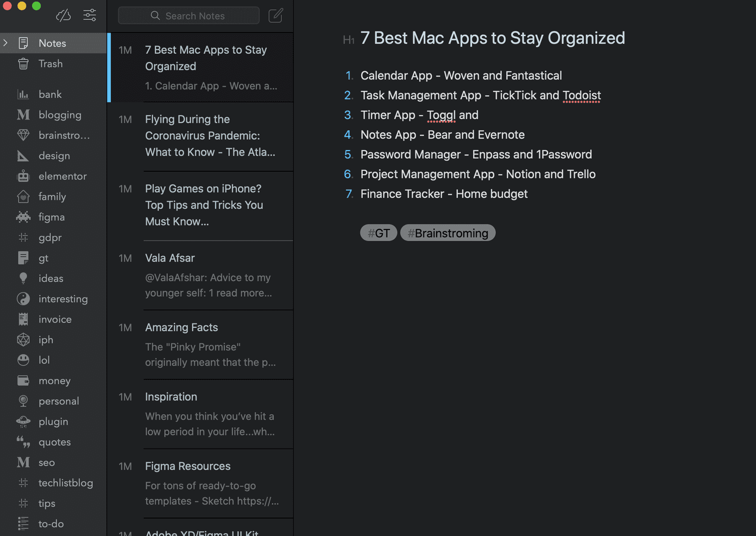Click the interesting tag yin-yang icon
Screen dimensions: 756x536
click(23, 298)
